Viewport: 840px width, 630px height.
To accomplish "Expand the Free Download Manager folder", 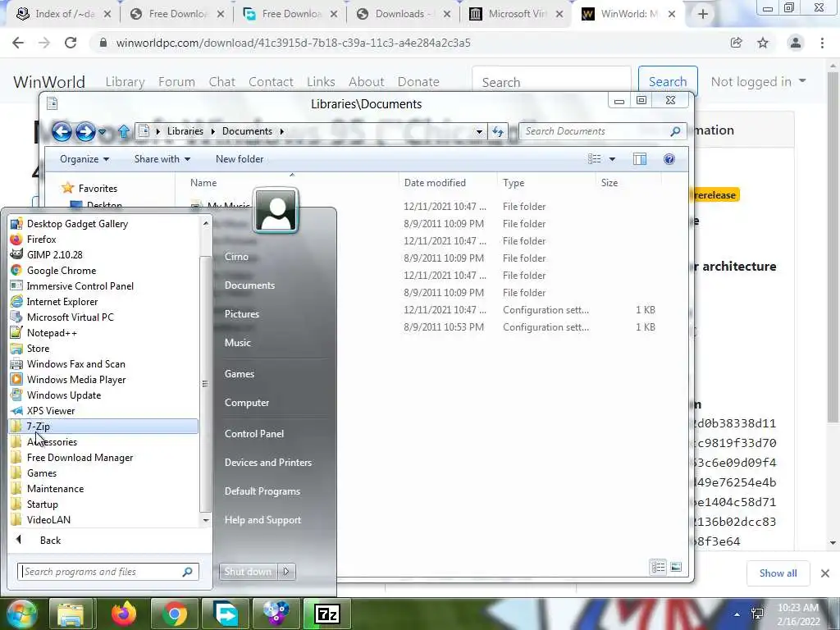I will coord(80,458).
